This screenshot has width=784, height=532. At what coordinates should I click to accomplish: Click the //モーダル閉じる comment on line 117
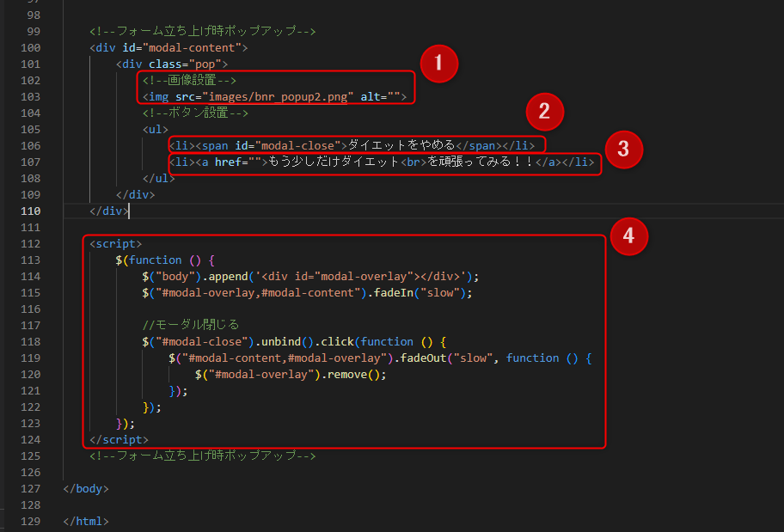click(191, 325)
